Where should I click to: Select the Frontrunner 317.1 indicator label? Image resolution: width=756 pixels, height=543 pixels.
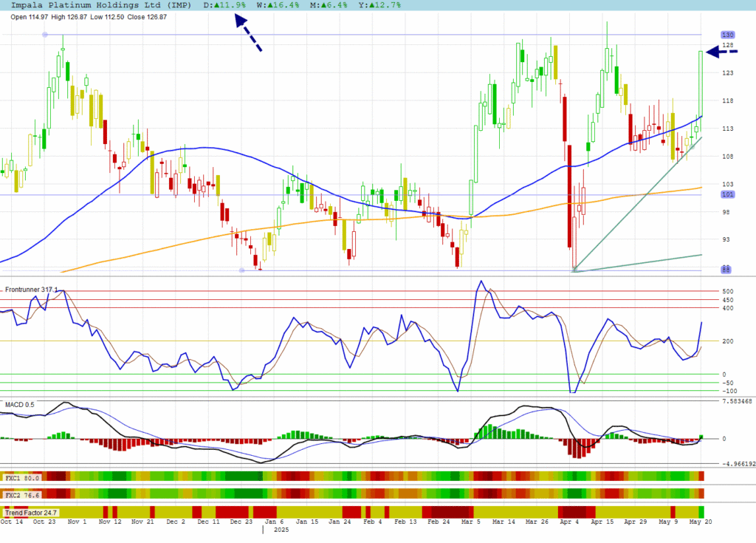(31, 290)
